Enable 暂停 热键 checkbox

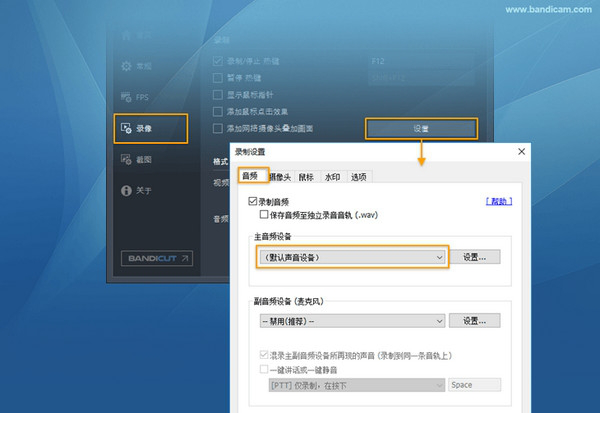pos(217,78)
